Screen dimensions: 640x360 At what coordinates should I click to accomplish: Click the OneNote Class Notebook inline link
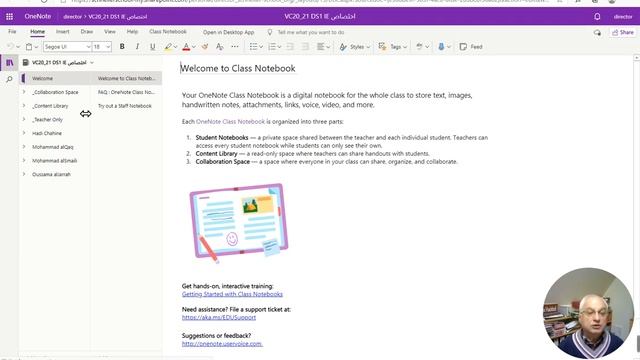point(230,122)
